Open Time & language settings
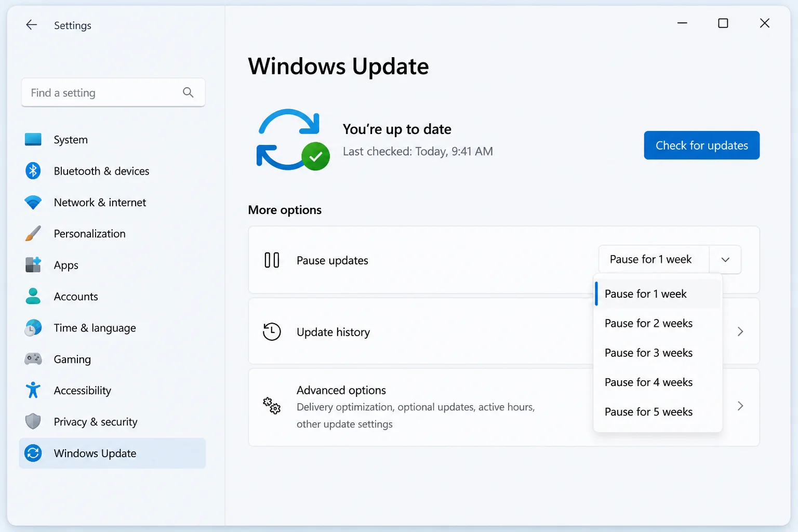798x532 pixels. 112,328
